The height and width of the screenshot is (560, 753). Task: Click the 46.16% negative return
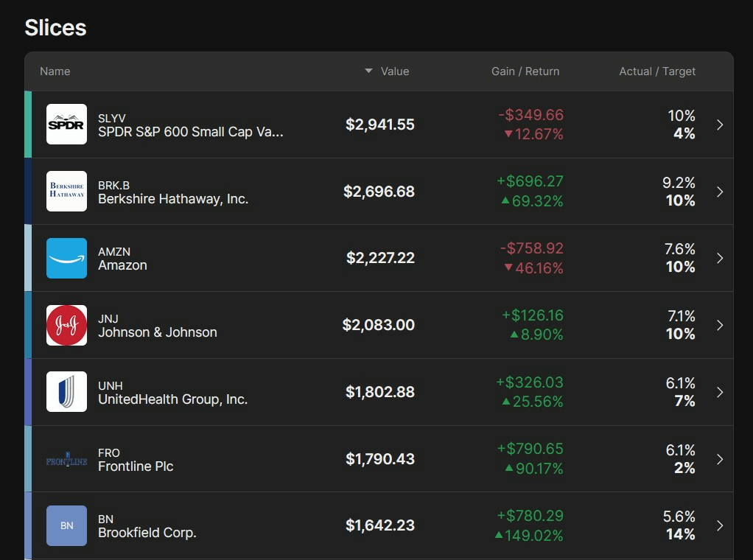pyautogui.click(x=533, y=268)
